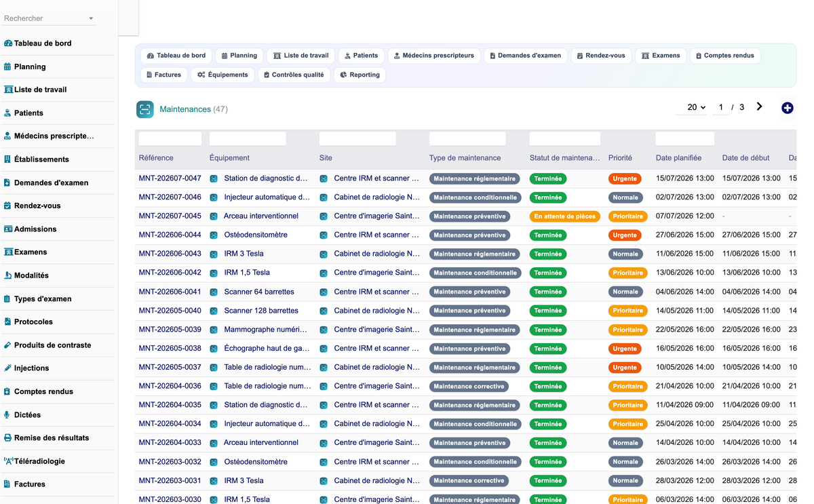The width and height of the screenshot is (814, 504).
Task: Click the Remise des résultats printer icon
Action: (x=7, y=438)
